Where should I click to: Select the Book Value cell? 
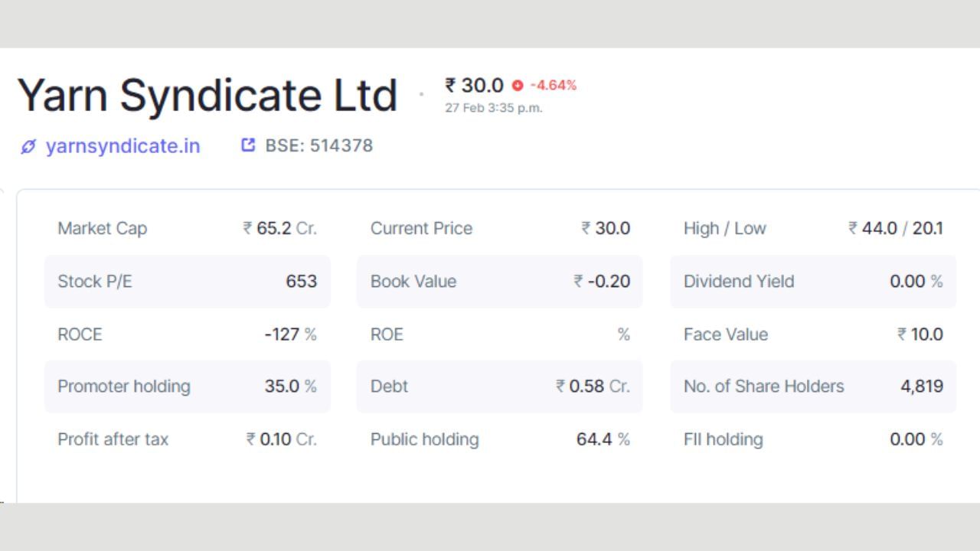[x=500, y=282]
